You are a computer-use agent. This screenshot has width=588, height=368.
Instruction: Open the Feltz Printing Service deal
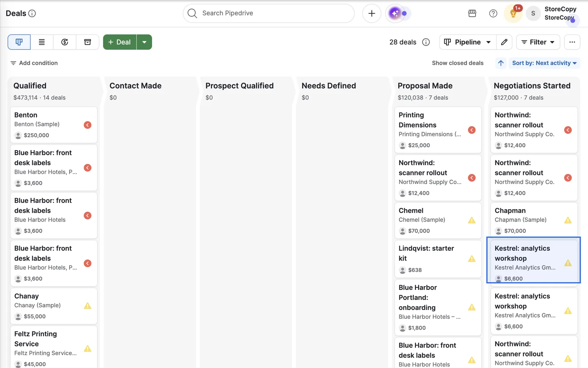[54, 347]
